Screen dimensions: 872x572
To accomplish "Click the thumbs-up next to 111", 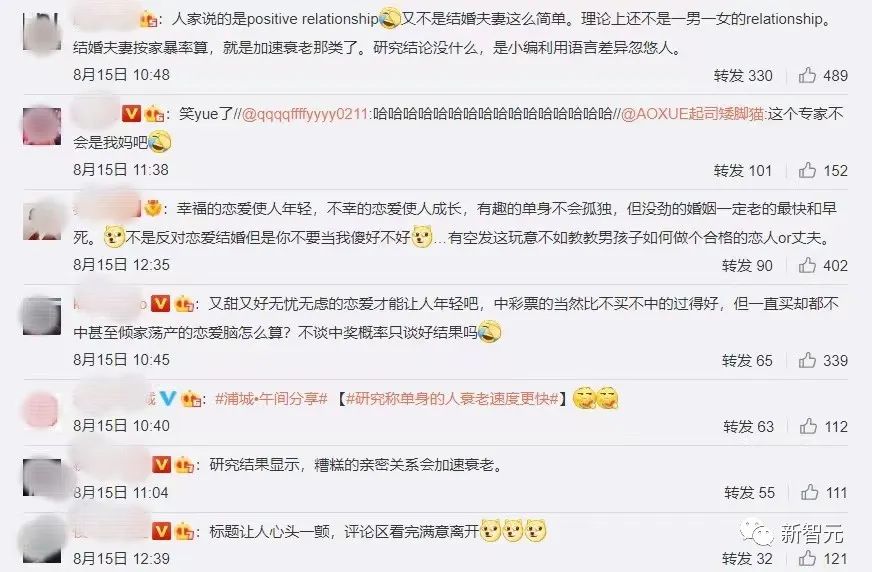I will pyautogui.click(x=809, y=492).
